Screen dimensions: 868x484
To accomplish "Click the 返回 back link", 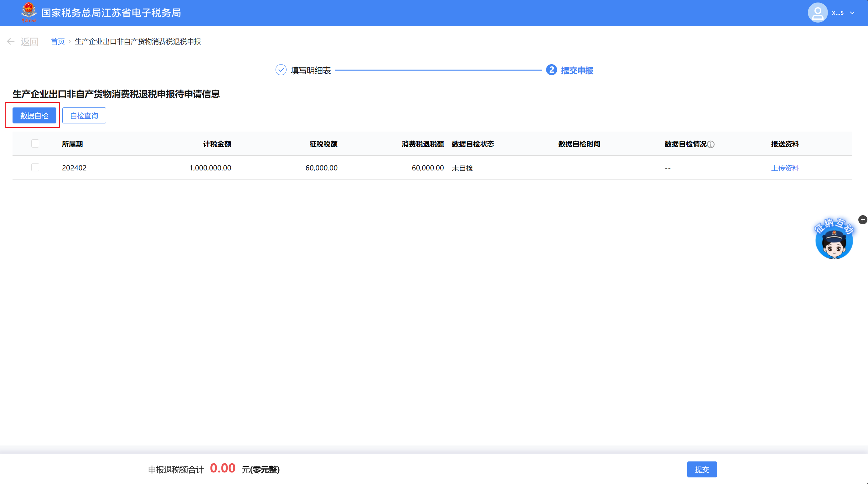I will pyautogui.click(x=30, y=41).
